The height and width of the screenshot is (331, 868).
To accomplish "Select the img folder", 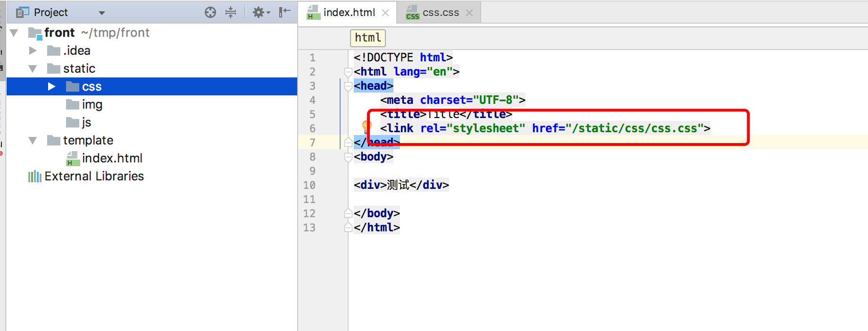I will coord(84,104).
